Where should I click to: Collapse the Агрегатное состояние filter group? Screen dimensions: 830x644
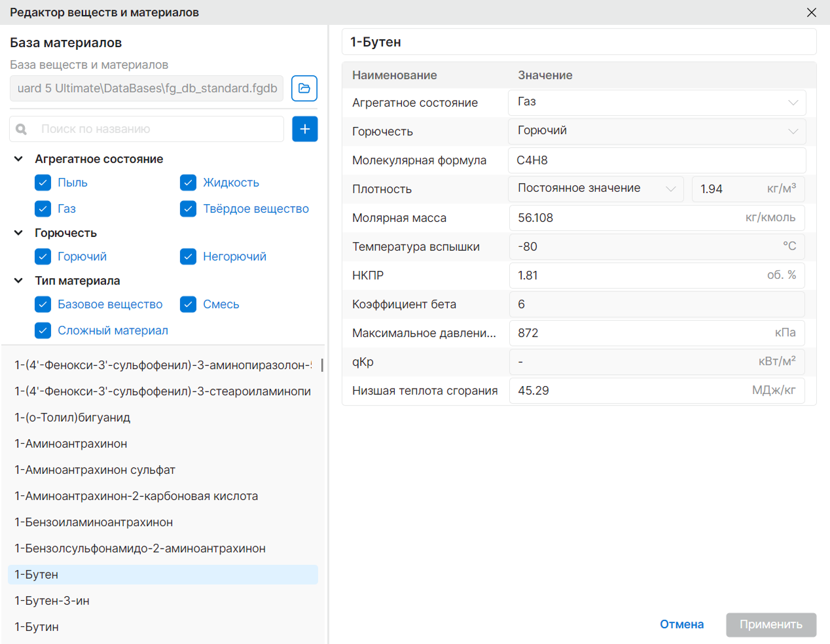[x=19, y=159]
